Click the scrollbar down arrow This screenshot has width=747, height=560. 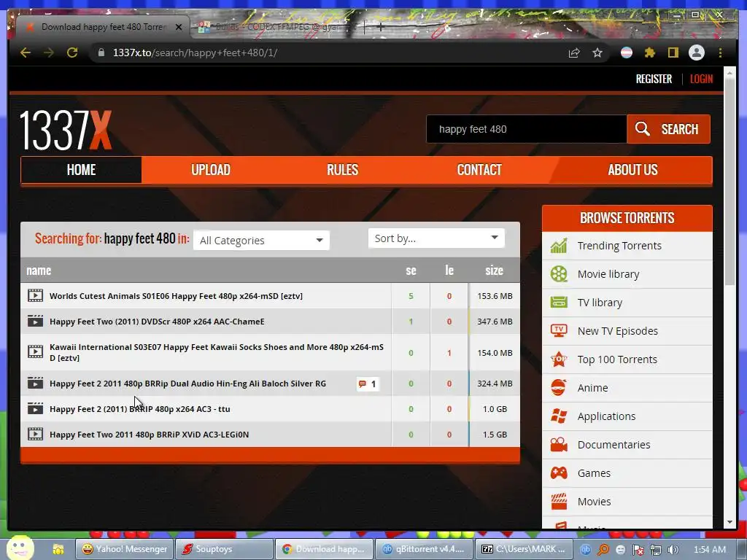pos(729,522)
